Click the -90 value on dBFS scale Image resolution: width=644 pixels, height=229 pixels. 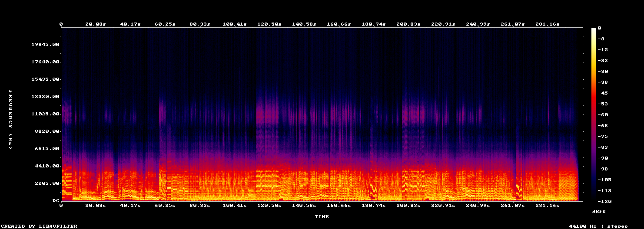coord(603,158)
